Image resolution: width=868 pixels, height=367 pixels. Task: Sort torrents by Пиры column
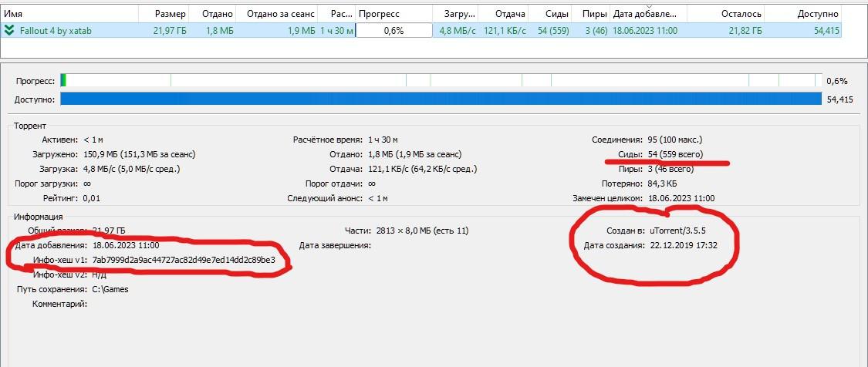(x=593, y=14)
